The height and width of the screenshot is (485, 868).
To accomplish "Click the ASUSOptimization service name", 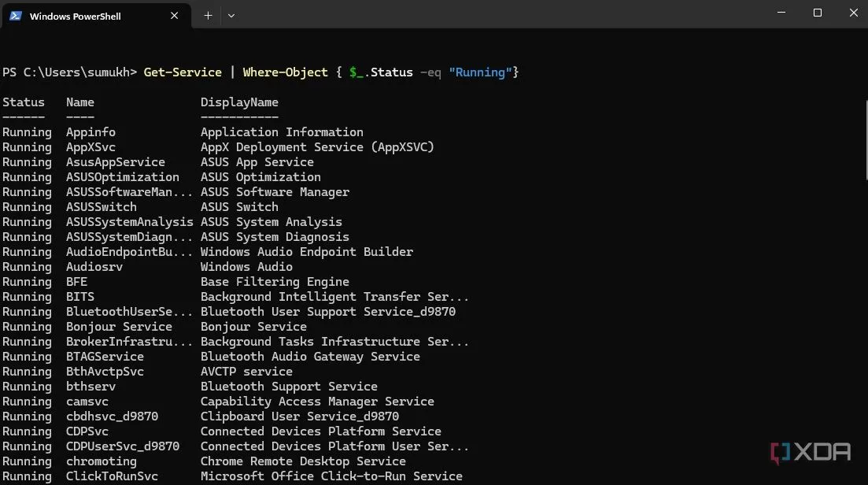I will click(122, 177).
